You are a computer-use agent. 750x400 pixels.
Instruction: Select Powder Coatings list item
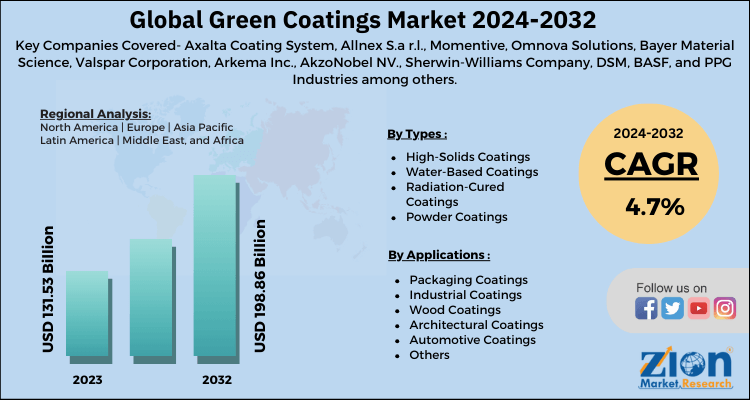point(456,217)
